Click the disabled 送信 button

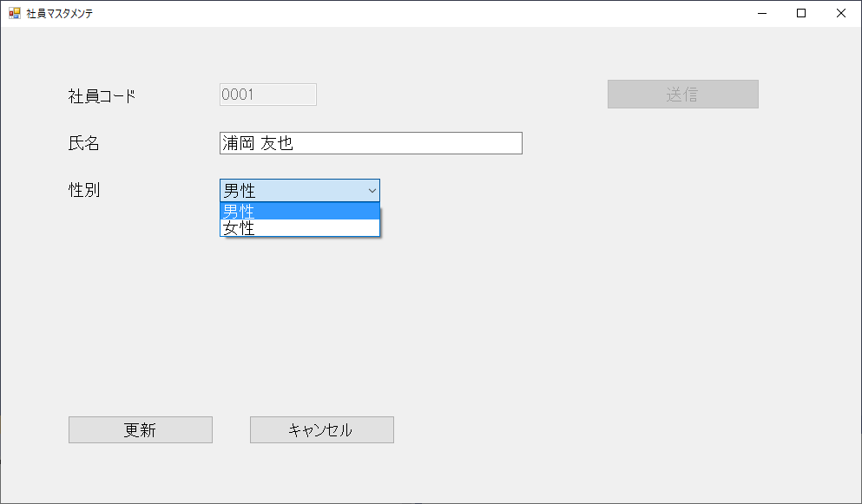click(682, 94)
